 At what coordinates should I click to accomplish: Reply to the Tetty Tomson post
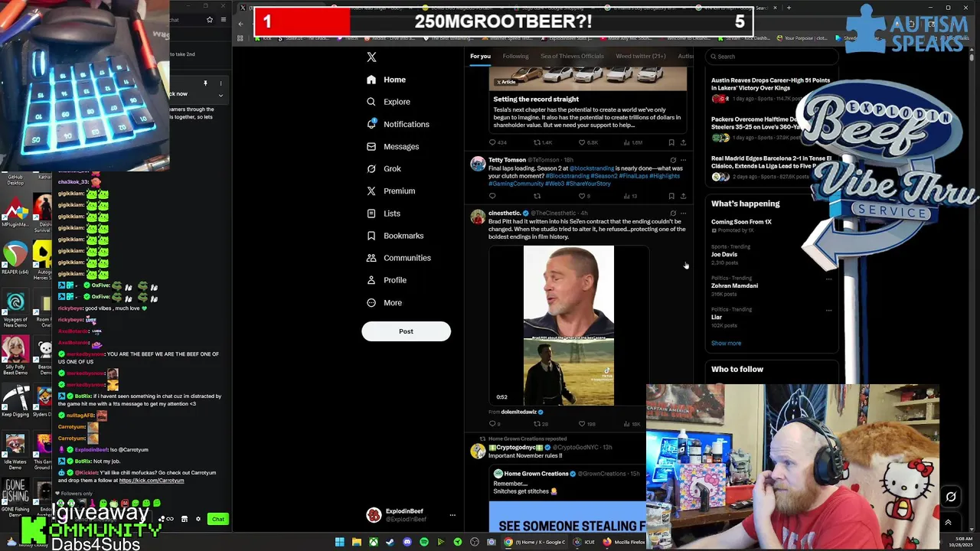(x=492, y=196)
